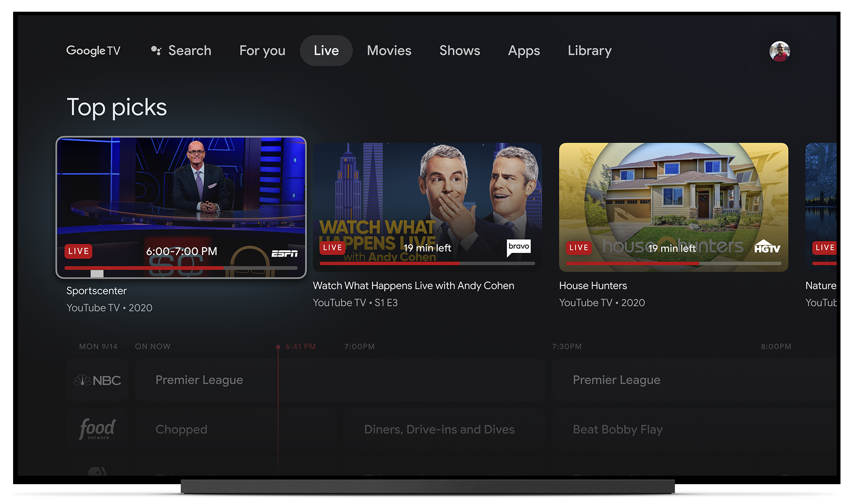Click the NBC logo in guide
Viewport: 854px width, 504px height.
click(x=98, y=379)
